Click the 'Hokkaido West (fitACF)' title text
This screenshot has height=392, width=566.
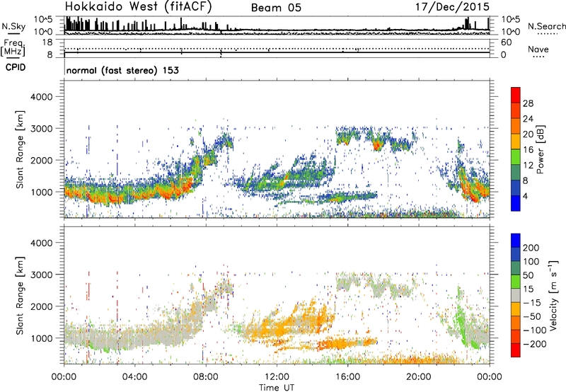(138, 7)
